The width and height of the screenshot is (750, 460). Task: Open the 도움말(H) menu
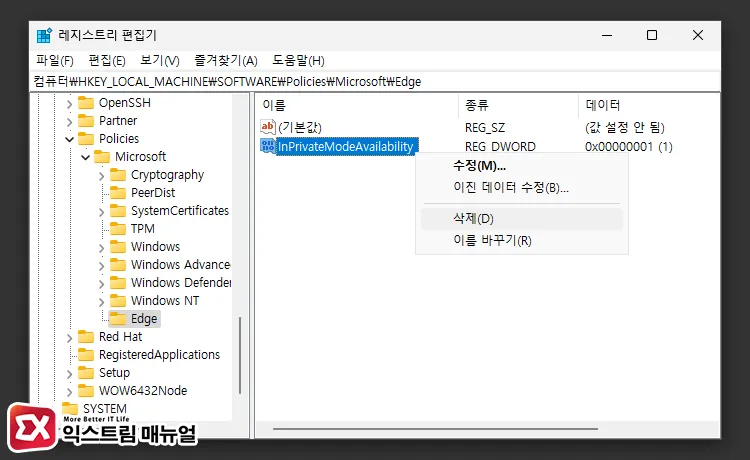[x=298, y=61]
